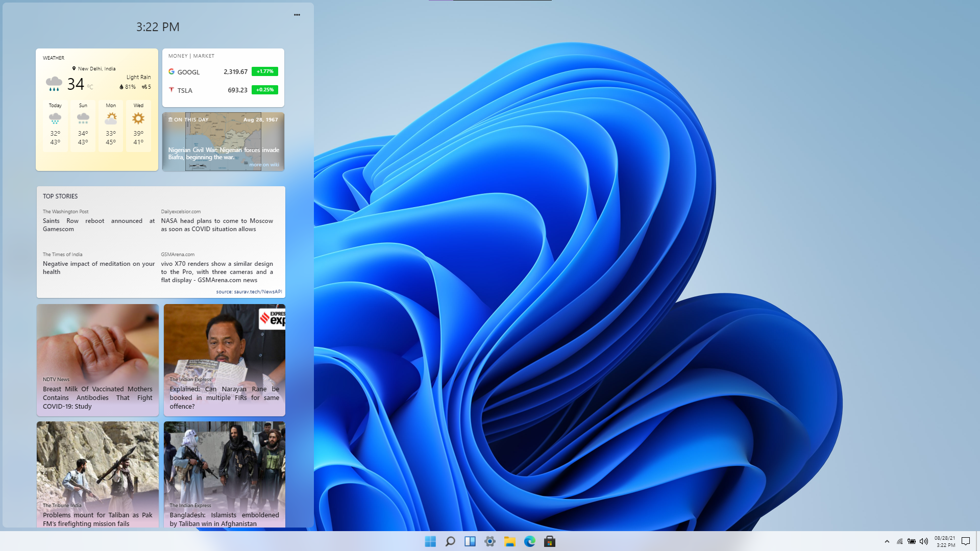This screenshot has width=980, height=551.
Task: Click the date and time in the system tray
Action: (x=944, y=541)
